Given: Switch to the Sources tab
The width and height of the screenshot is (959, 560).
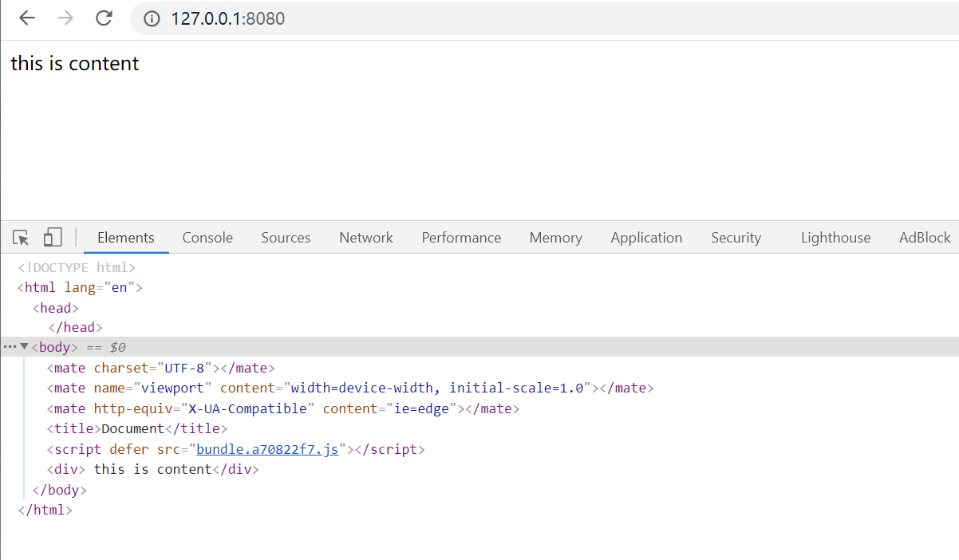Looking at the screenshot, I should pos(286,238).
